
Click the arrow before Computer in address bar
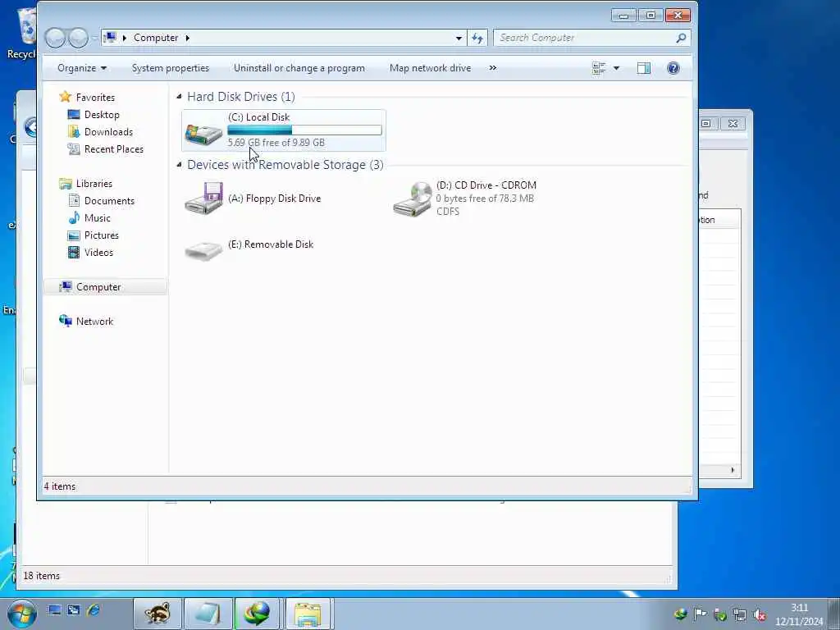125,38
